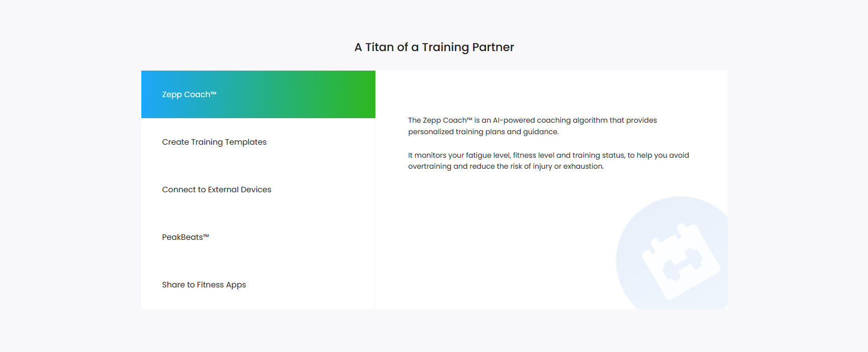Click the dumbbell symbol inside the calendar icon
The height and width of the screenshot is (352, 868).
click(x=683, y=264)
